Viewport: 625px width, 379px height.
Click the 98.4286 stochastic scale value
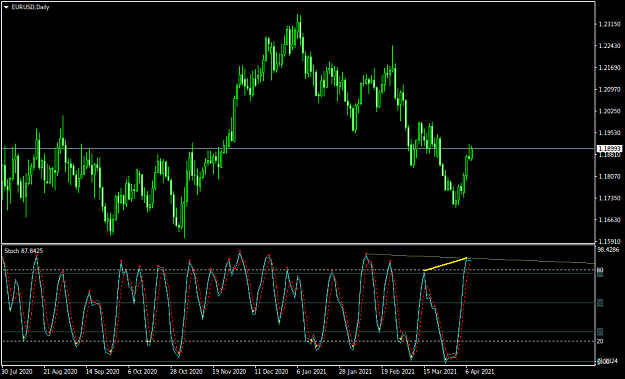[609, 250]
